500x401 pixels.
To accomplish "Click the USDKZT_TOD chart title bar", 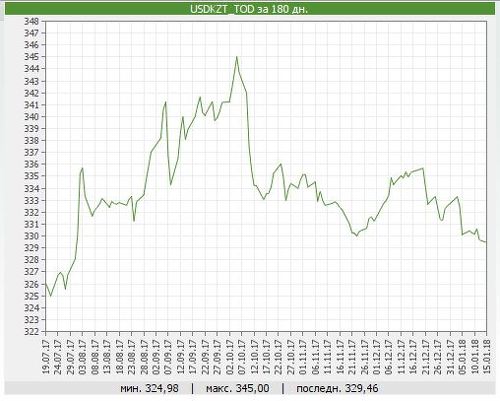I will click(250, 9).
